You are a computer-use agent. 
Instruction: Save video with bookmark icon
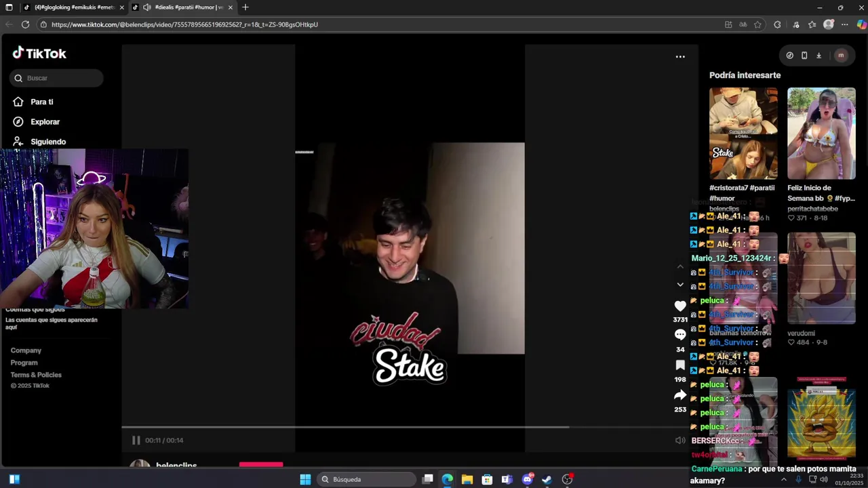[x=680, y=365]
